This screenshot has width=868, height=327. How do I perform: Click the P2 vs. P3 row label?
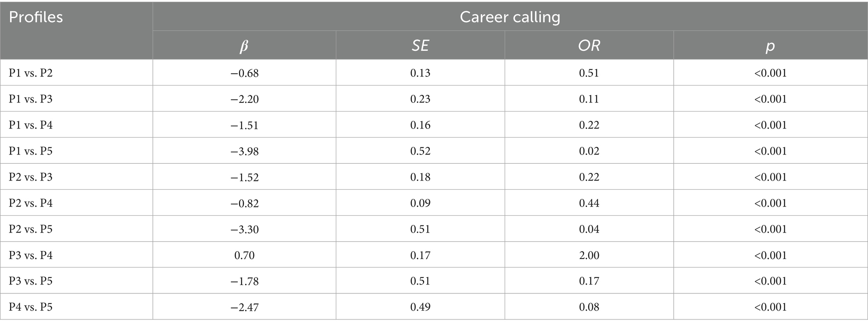(31, 177)
